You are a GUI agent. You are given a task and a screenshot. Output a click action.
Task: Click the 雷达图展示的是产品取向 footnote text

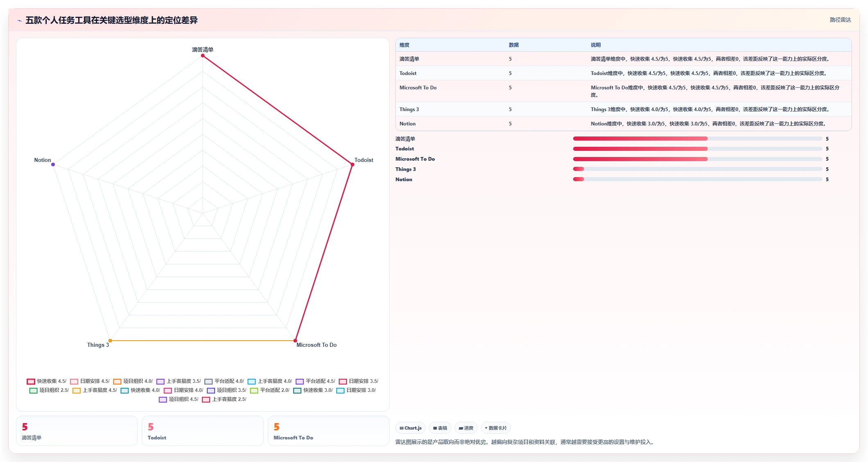(x=525, y=442)
